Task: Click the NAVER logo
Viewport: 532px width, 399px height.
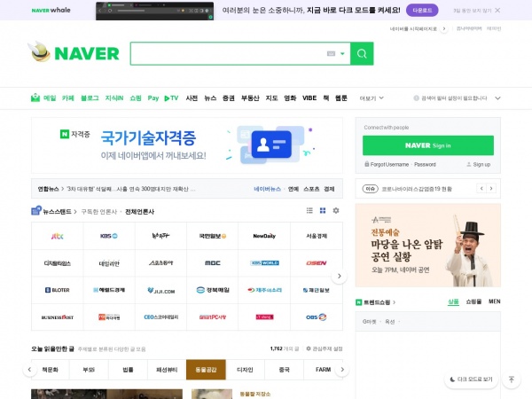Action: [87, 53]
